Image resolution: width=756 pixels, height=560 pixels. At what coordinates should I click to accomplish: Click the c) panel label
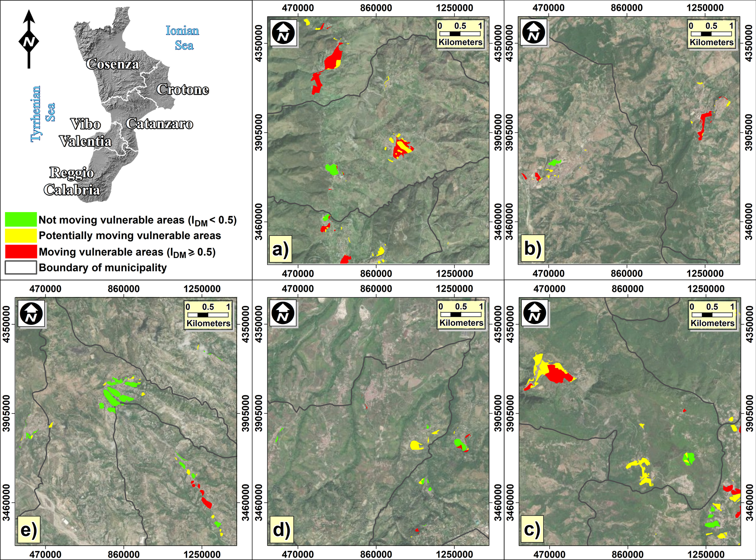[x=532, y=530]
